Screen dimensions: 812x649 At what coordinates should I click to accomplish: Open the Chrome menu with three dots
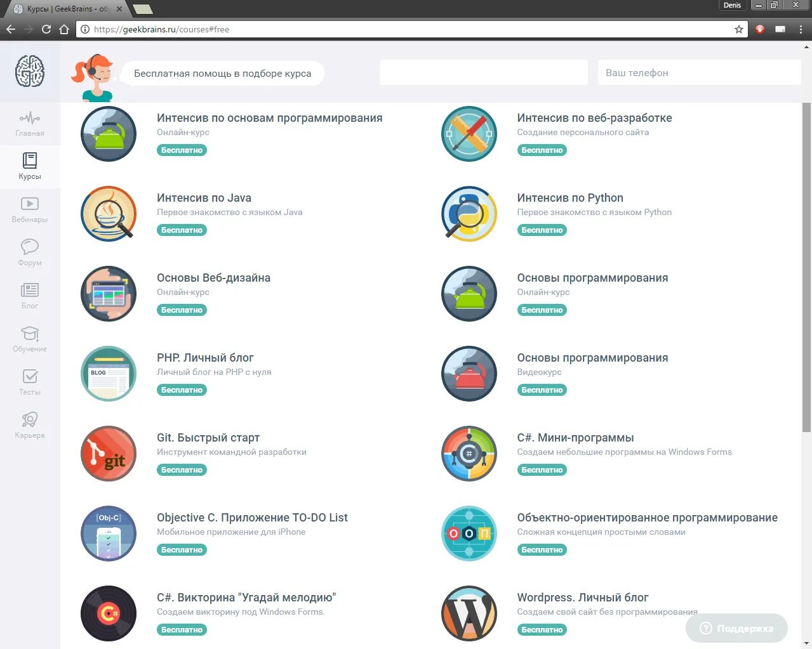pyautogui.click(x=801, y=29)
